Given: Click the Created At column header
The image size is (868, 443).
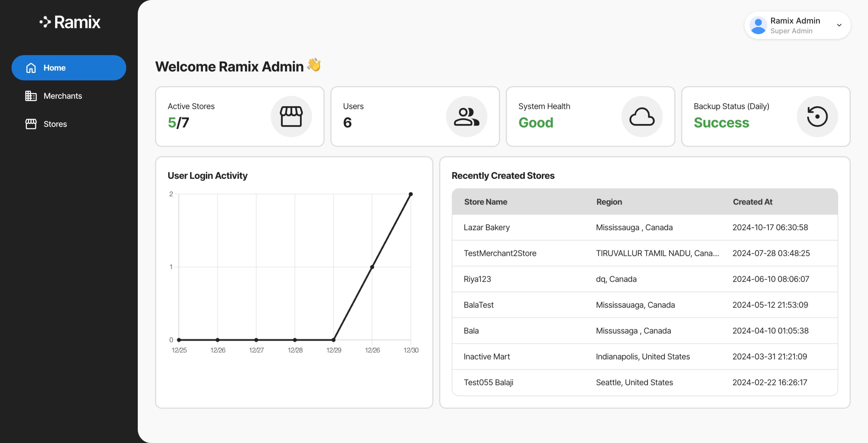Looking at the screenshot, I should [752, 202].
